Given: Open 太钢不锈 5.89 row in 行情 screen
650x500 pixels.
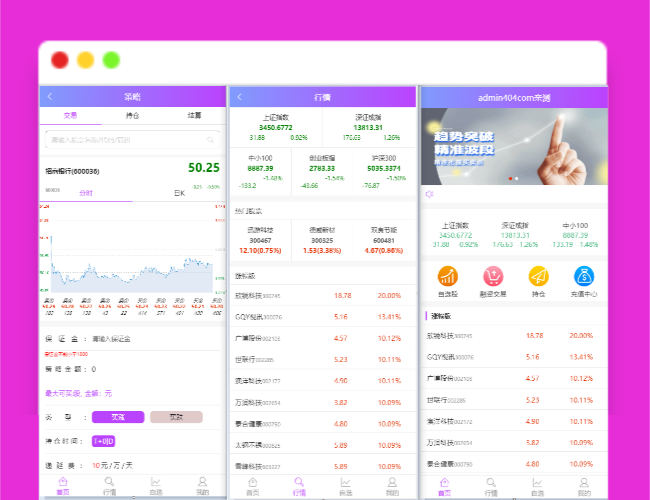Looking at the screenshot, I should [x=323, y=445].
